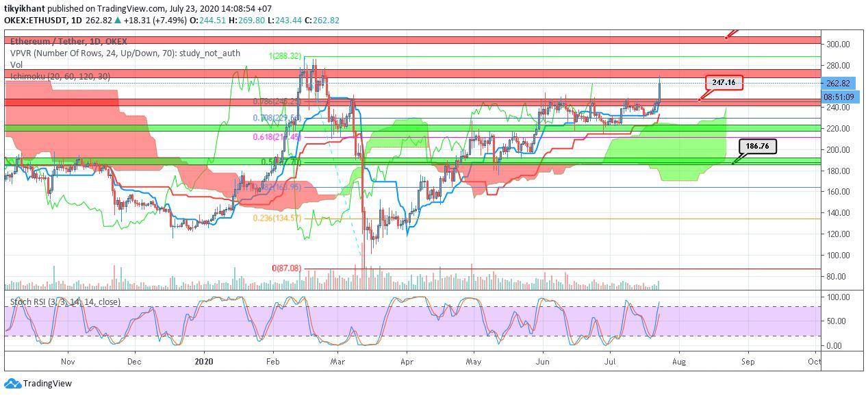
Task: Click the Fibonacci 0(87.08) level label
Action: 287,269
